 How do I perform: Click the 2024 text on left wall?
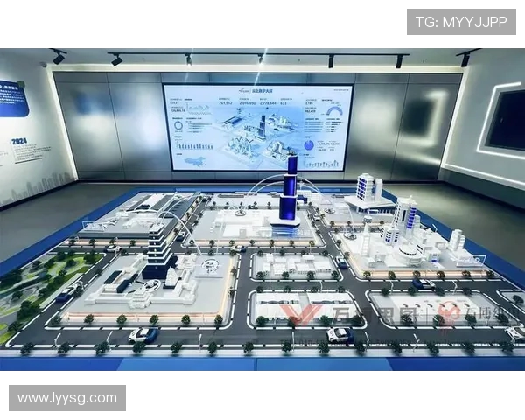click(20, 140)
